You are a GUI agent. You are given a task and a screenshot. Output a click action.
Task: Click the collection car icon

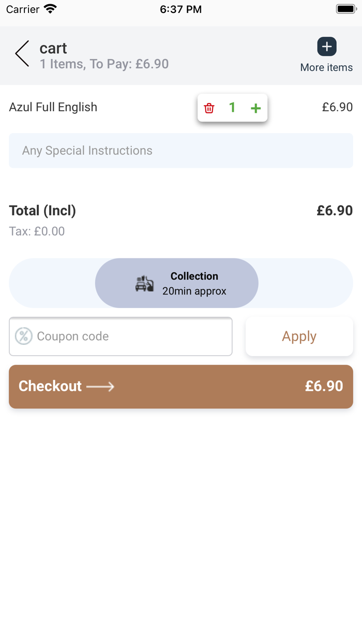point(144,284)
